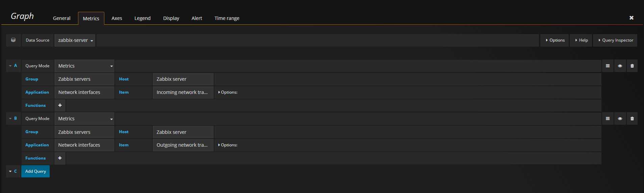Add a function to query A
This screenshot has height=193, width=644.
pyautogui.click(x=60, y=105)
